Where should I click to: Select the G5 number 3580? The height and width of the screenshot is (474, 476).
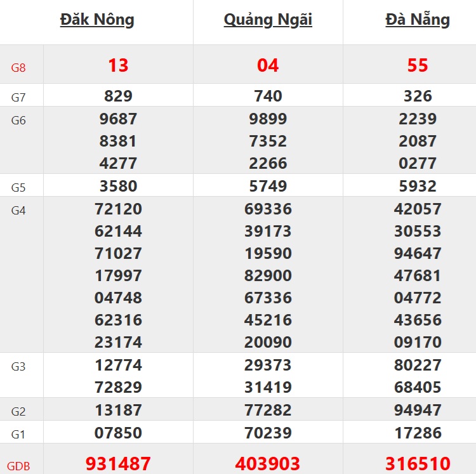point(118,186)
